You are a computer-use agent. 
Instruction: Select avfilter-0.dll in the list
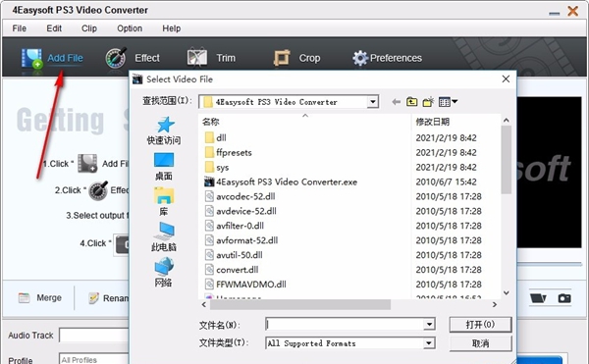click(235, 226)
